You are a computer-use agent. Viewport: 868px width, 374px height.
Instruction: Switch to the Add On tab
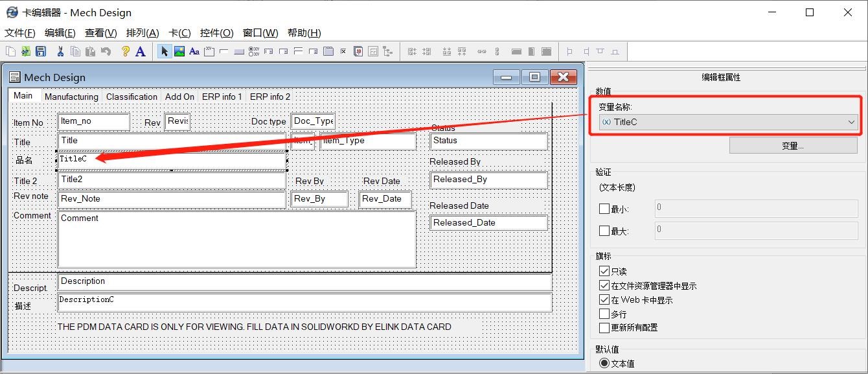[179, 97]
